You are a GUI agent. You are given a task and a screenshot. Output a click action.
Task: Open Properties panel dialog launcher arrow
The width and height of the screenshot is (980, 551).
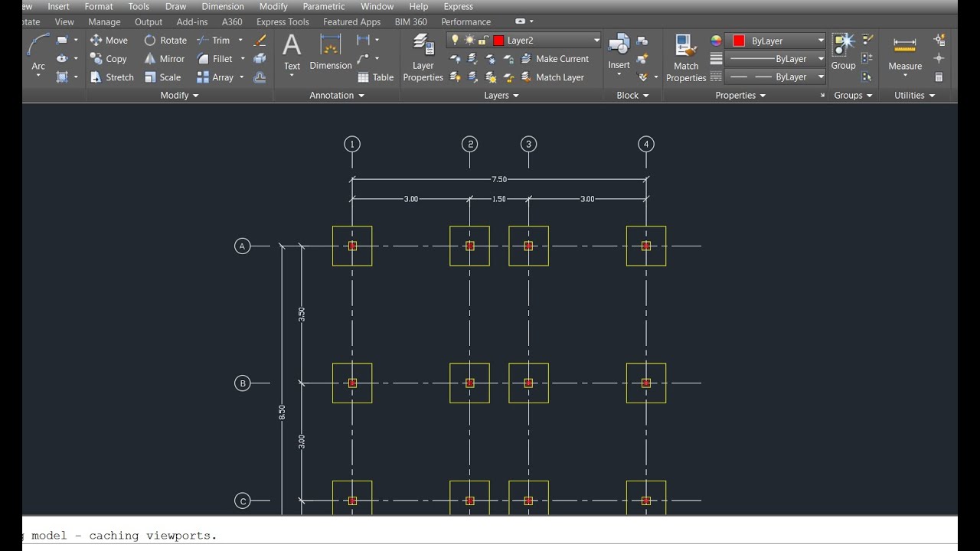(823, 95)
